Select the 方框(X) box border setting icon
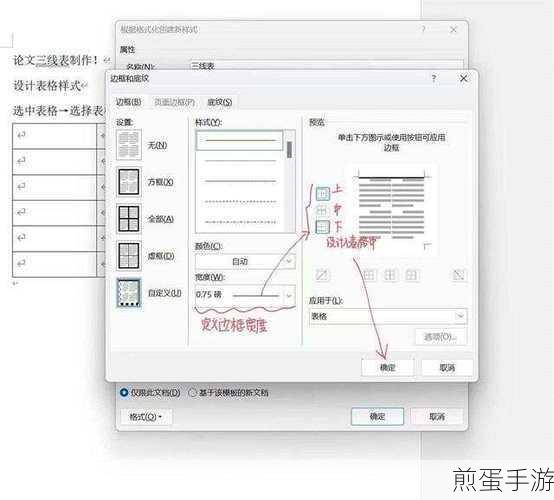The image size is (554, 500). [x=129, y=182]
